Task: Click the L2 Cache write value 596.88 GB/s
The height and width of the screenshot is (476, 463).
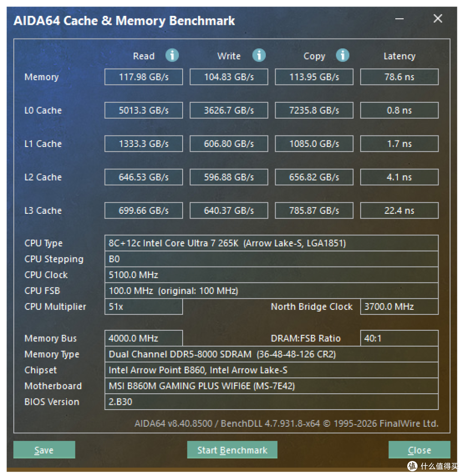Action: pos(229,177)
